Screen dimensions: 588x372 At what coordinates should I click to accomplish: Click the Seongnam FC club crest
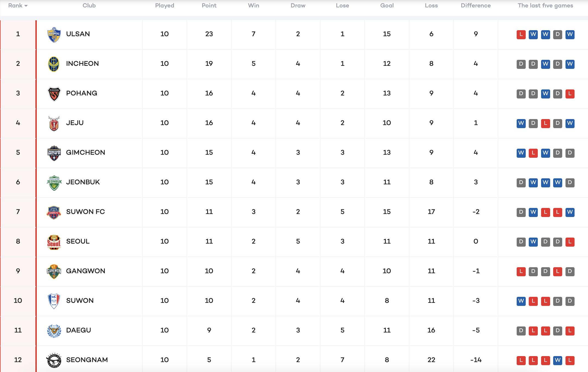point(54,360)
